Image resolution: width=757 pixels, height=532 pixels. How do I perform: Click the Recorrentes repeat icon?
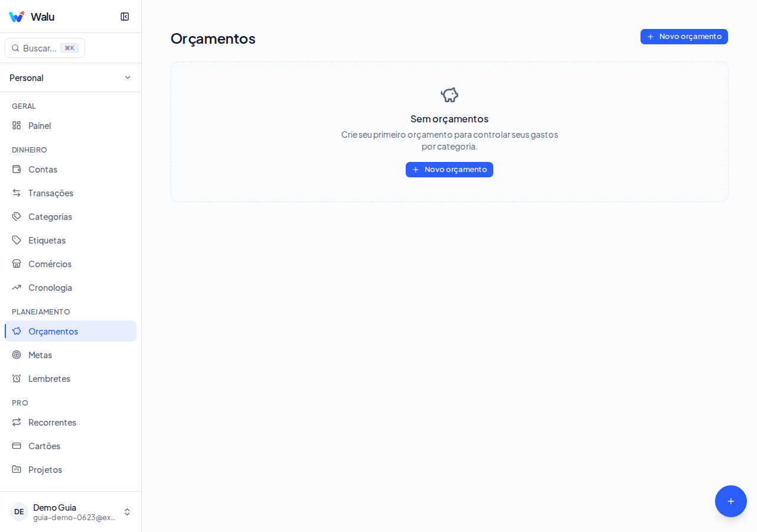click(17, 422)
